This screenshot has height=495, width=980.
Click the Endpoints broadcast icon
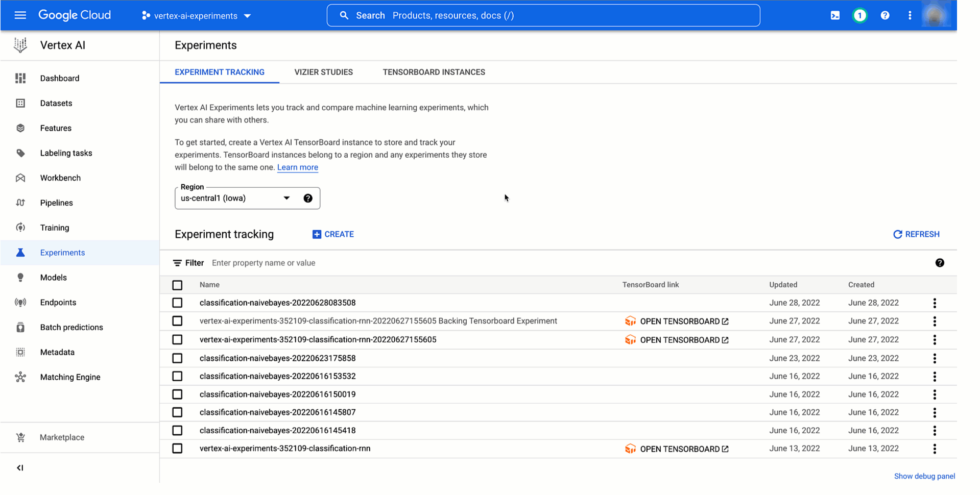(x=20, y=303)
